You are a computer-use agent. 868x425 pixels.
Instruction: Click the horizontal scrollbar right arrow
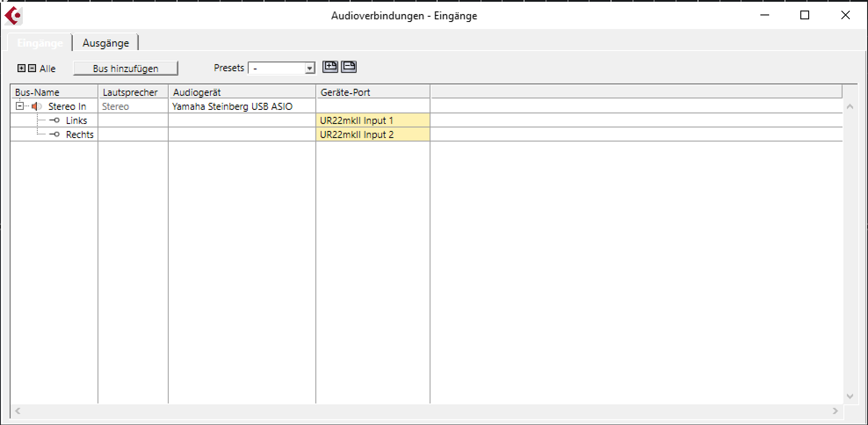pyautogui.click(x=835, y=411)
